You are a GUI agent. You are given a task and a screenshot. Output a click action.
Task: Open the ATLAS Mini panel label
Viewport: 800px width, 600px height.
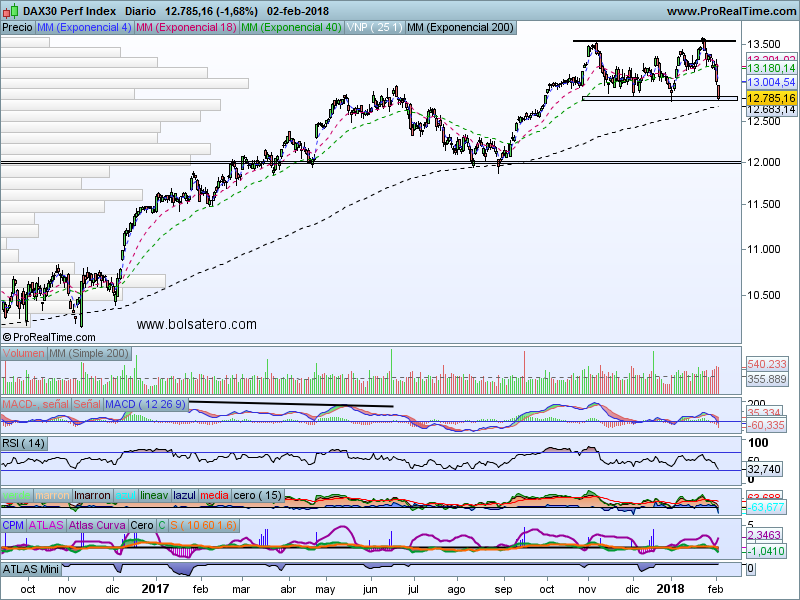pyautogui.click(x=31, y=569)
